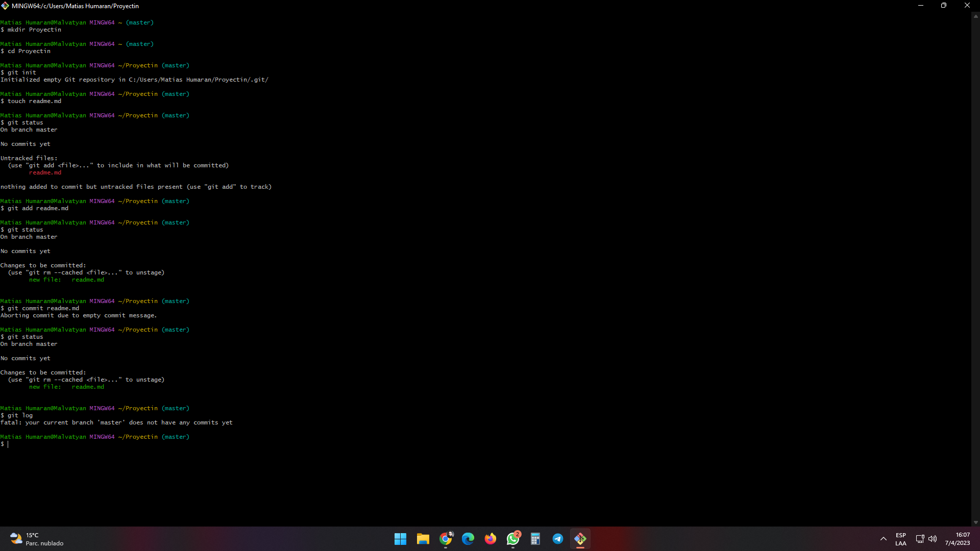The width and height of the screenshot is (980, 551).
Task: Restore down the Git Bash window
Action: [943, 6]
